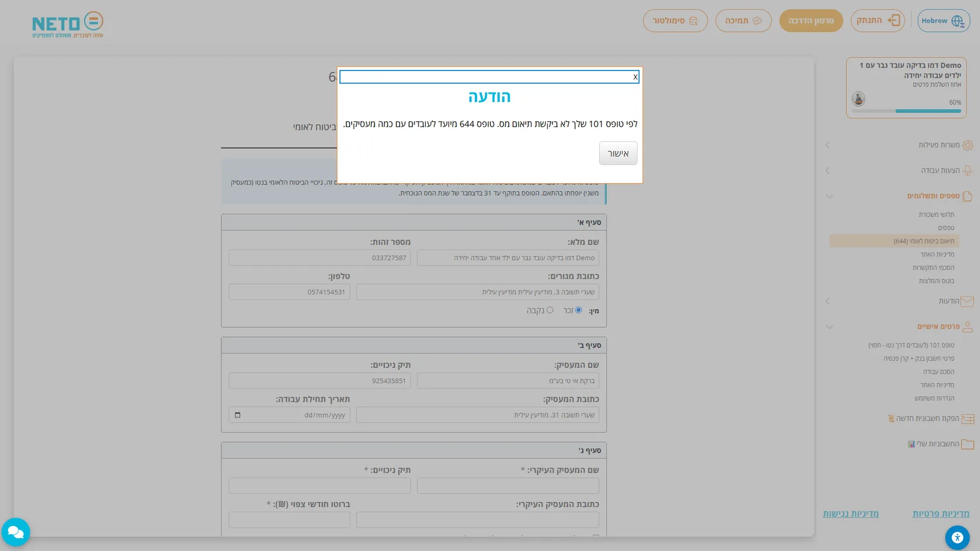Screen dimensions: 980x551
Task: Open תלושי משכורת in the sidebar
Action: tap(936, 215)
